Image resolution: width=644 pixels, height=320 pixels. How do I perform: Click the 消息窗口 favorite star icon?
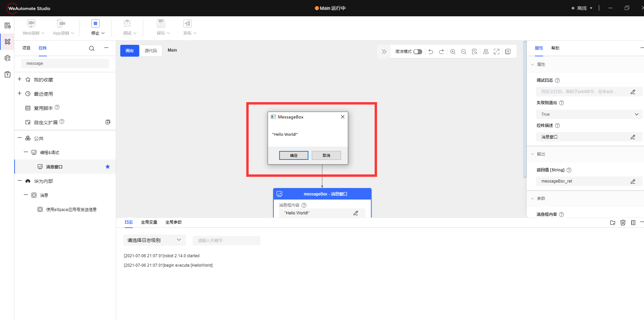[108, 167]
